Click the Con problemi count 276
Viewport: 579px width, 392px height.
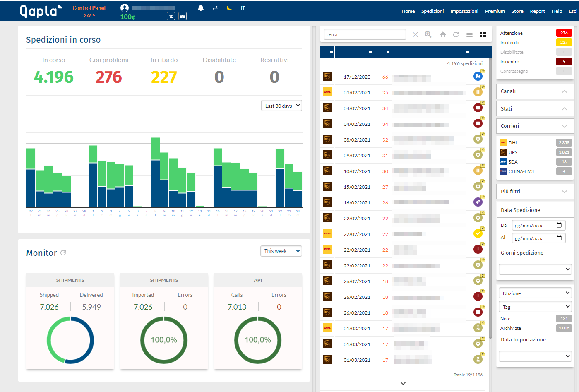click(109, 77)
